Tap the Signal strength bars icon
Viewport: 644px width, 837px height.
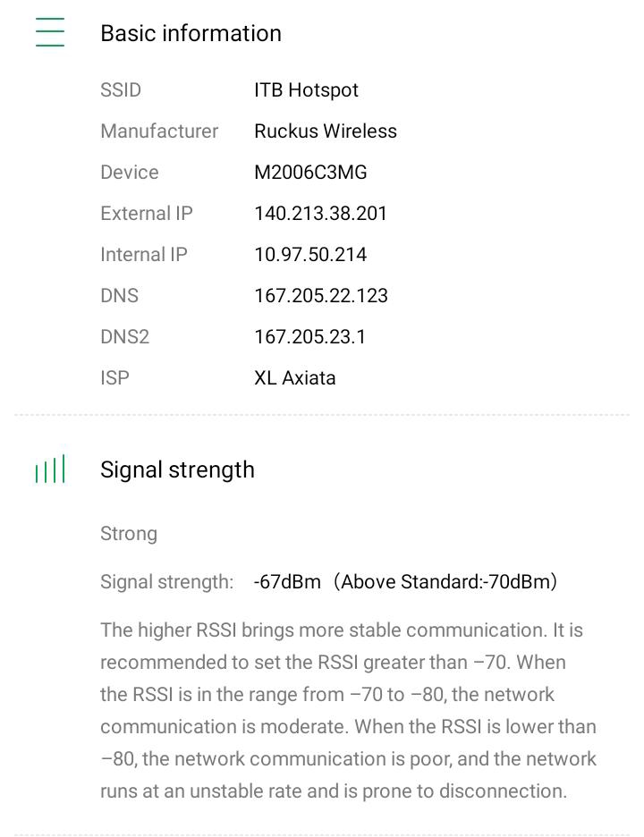[x=50, y=469]
